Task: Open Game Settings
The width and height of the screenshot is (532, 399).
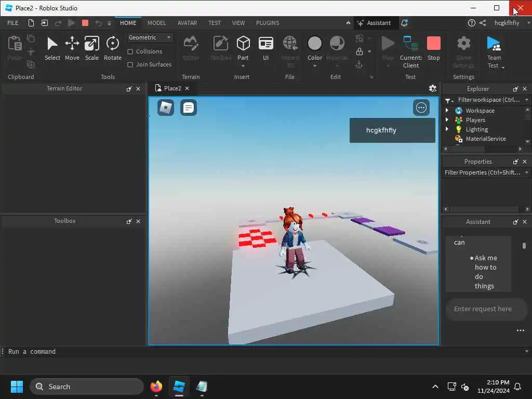Action: (463, 52)
